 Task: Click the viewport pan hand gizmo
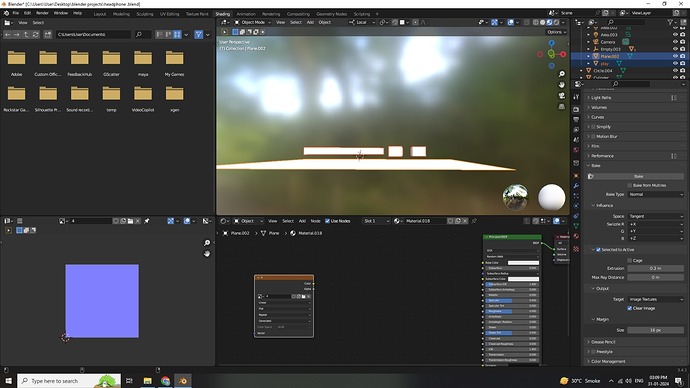[x=562, y=84]
